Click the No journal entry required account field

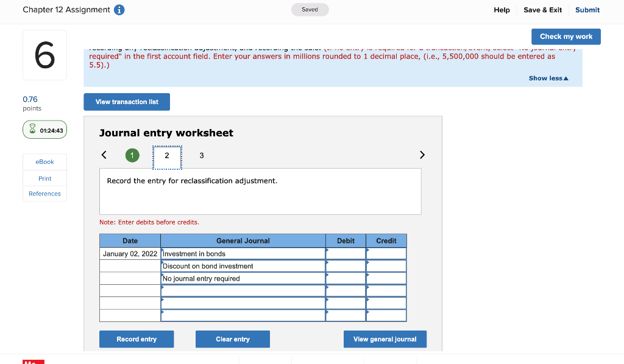(x=243, y=278)
